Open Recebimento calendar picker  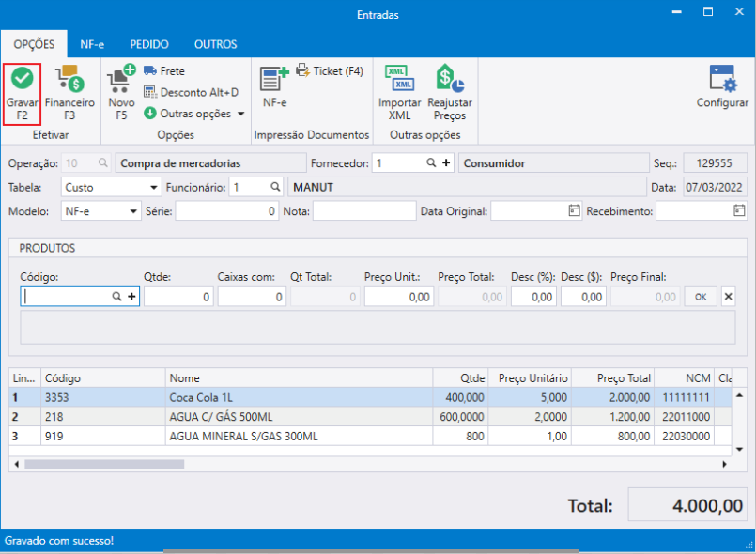coord(739,210)
